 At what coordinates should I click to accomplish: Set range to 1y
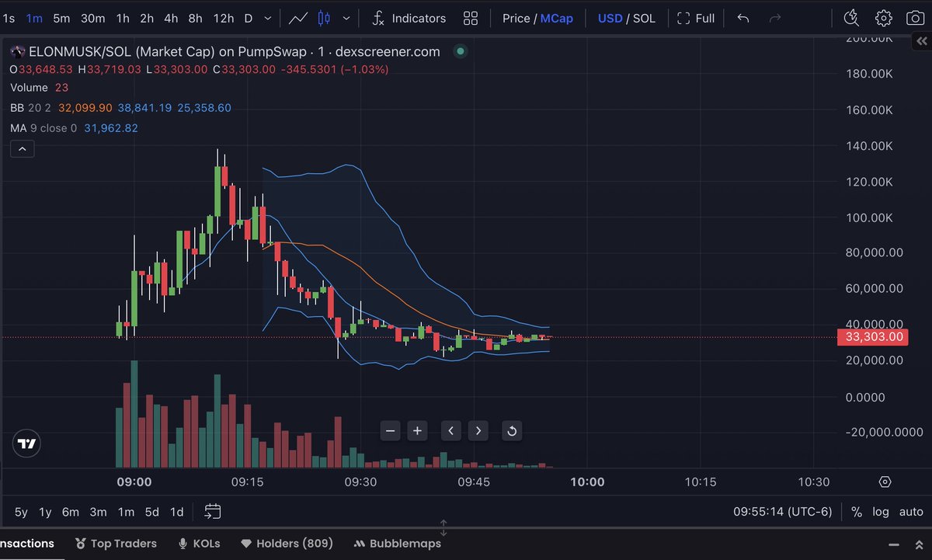click(45, 512)
